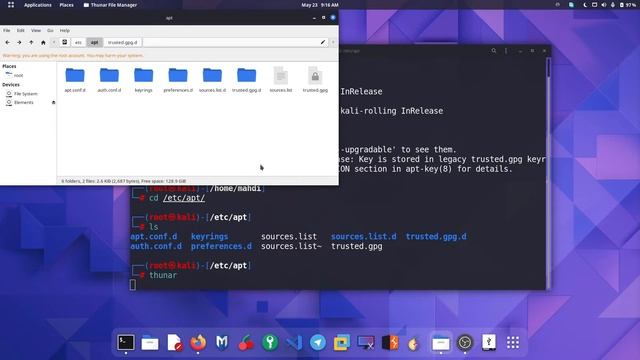Go to parent folder using up arrow
This screenshot has height=360, width=640.
point(31,42)
